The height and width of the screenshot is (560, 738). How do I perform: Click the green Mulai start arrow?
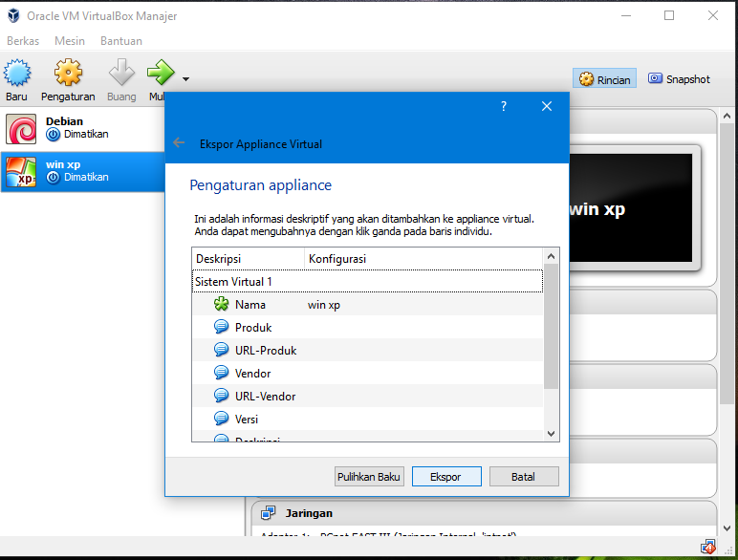pyautogui.click(x=160, y=73)
